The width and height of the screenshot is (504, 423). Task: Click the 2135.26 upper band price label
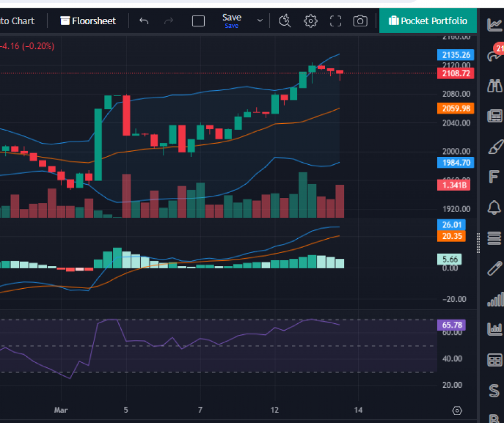pyautogui.click(x=455, y=55)
